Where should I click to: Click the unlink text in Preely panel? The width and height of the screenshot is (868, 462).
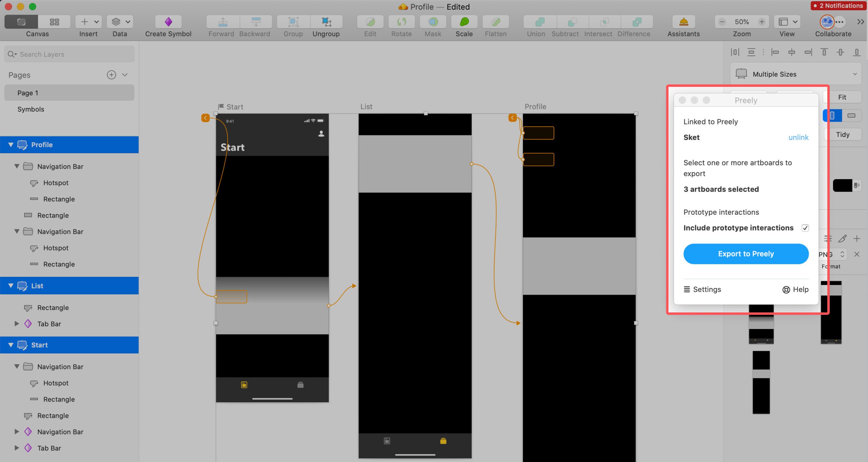798,137
